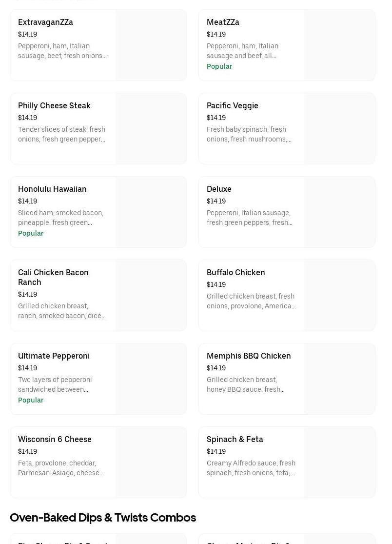Click the Buffalo Chicken image placeholder
This screenshot has height=544, width=392.
click(x=339, y=295)
